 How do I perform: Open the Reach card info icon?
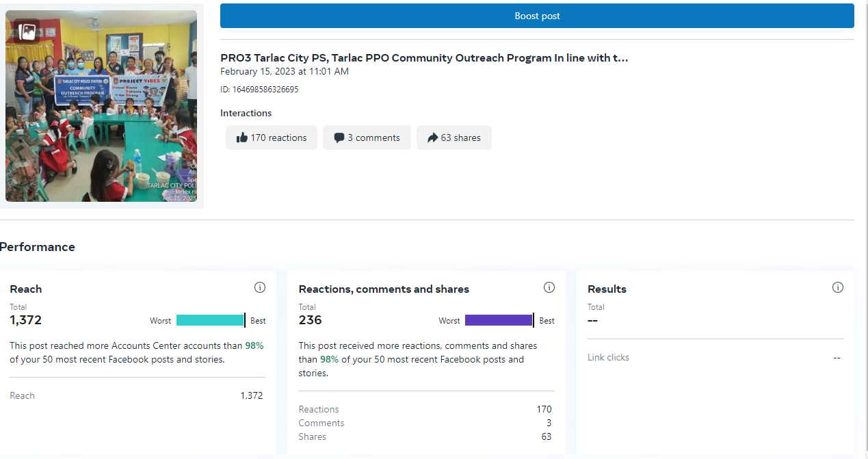click(x=260, y=287)
